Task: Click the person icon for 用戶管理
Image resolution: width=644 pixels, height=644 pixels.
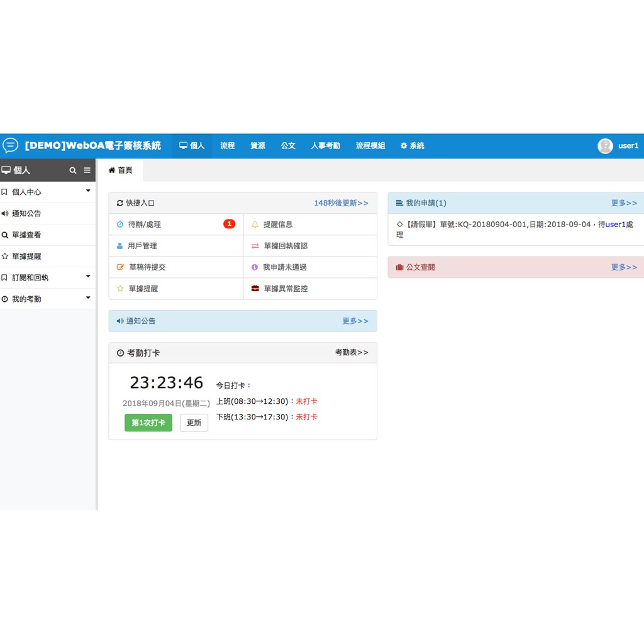Action: pyautogui.click(x=119, y=246)
